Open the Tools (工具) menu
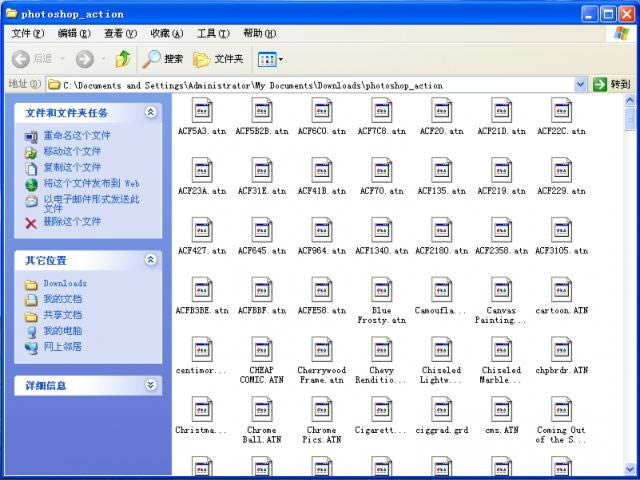Image resolution: width=640 pixels, height=480 pixels. point(213,33)
